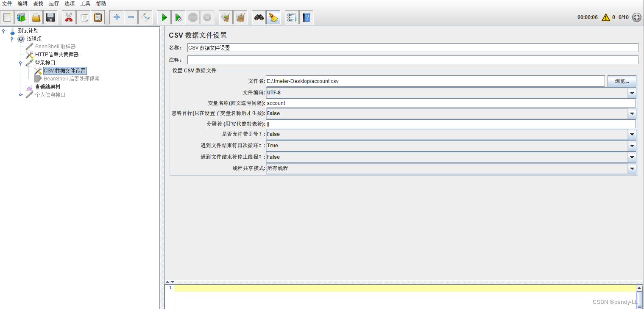The width and height of the screenshot is (644, 309).
Task: Open the 工具 menu
Action: (x=85, y=4)
